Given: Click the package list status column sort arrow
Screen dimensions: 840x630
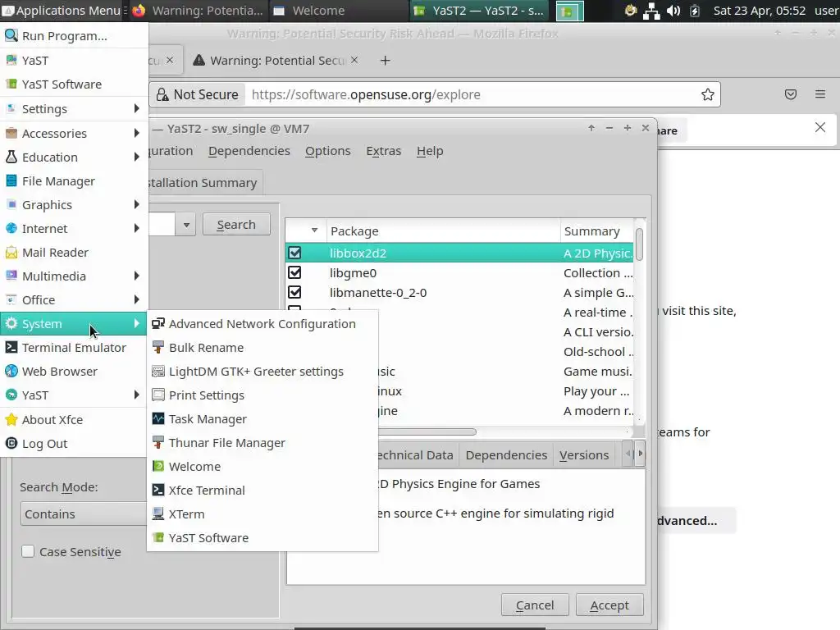Looking at the screenshot, I should (314, 231).
